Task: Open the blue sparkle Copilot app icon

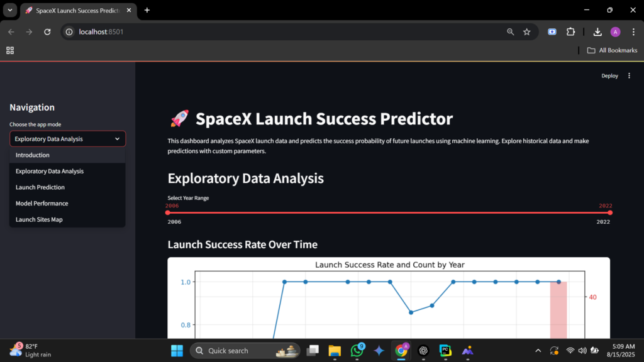Action: 379,351
